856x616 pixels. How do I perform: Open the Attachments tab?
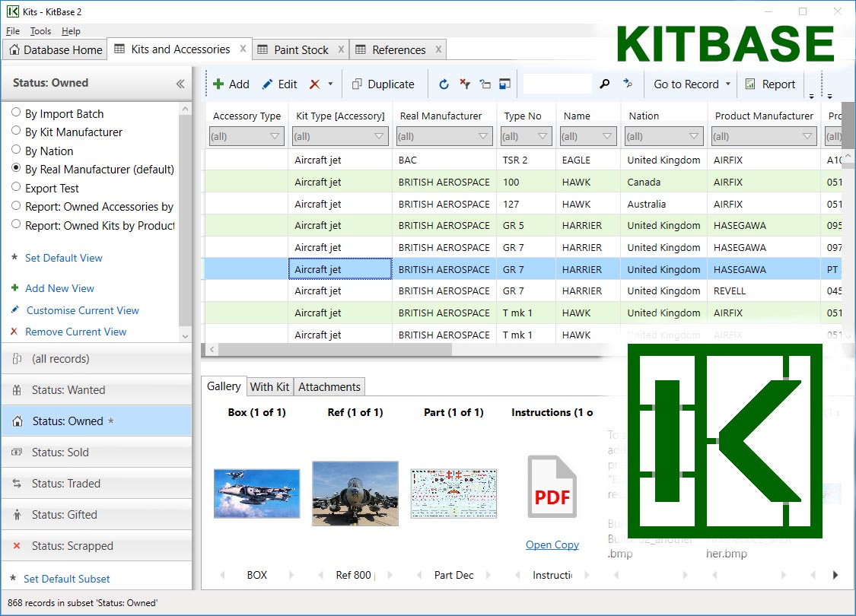pyautogui.click(x=329, y=387)
